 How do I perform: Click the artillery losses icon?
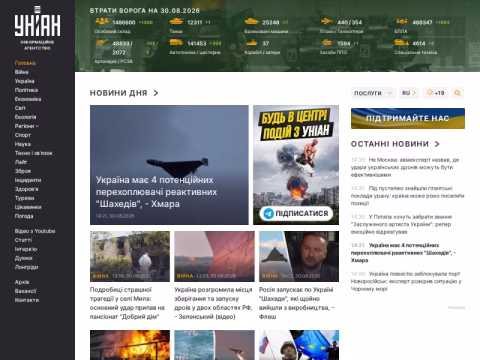click(102, 42)
